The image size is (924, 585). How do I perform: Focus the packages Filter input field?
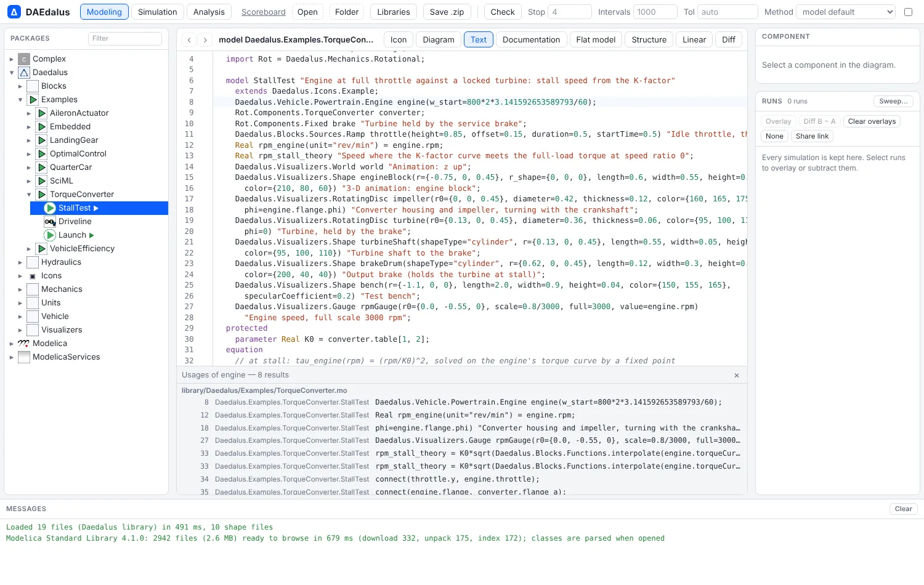point(125,38)
